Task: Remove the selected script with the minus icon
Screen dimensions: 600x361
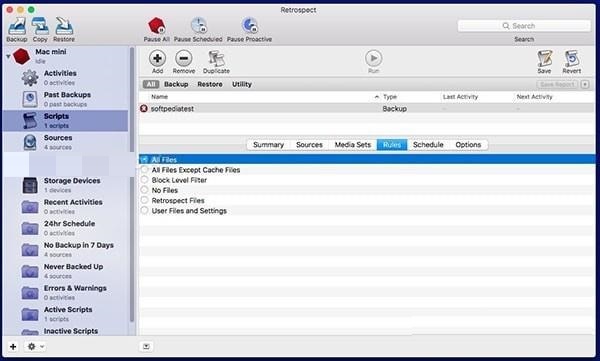Action: (184, 59)
